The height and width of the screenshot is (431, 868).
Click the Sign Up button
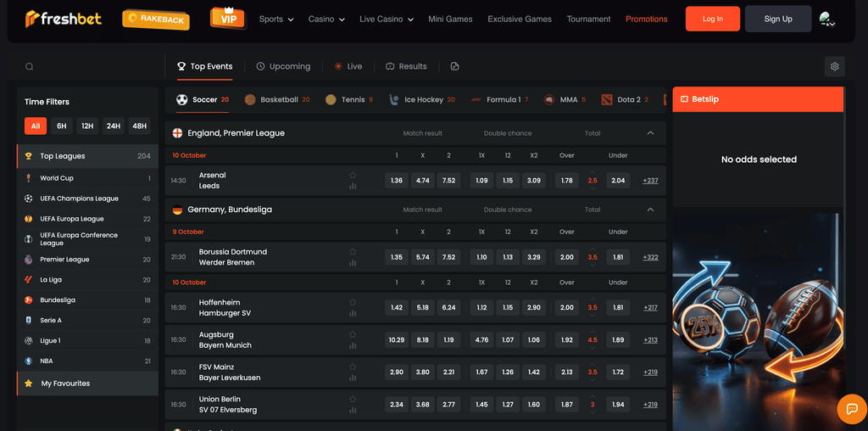pos(778,19)
